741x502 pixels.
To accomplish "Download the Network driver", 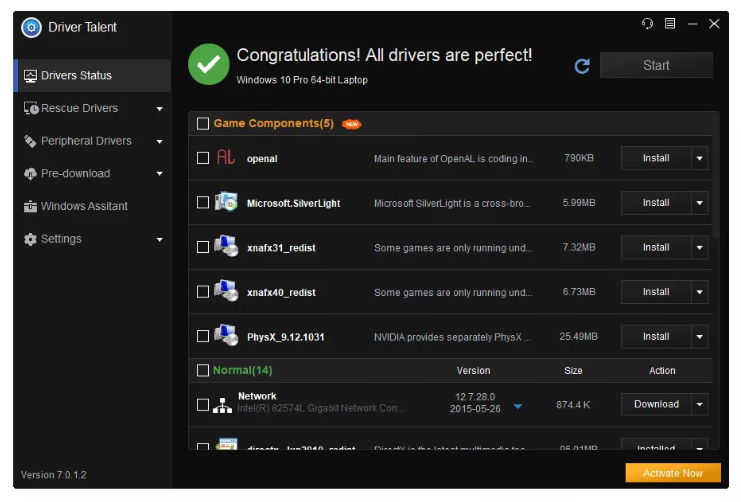I will point(656,405).
